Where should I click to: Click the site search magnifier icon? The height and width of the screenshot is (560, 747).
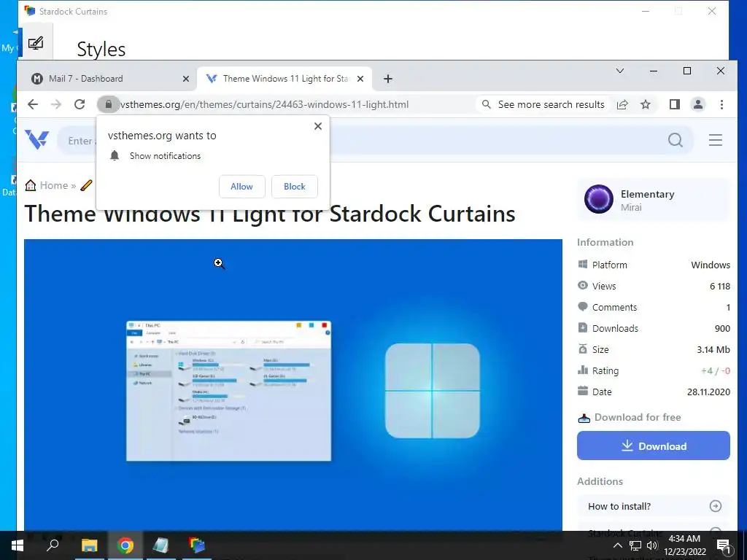[675, 140]
